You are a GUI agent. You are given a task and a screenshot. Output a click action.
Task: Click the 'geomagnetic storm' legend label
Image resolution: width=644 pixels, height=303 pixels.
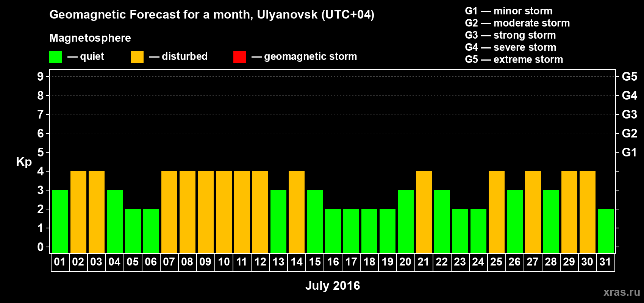pos(311,56)
